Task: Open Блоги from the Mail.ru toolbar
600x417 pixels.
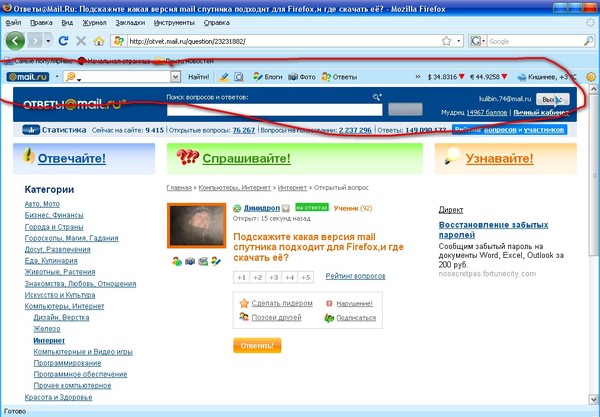Action: click(267, 76)
